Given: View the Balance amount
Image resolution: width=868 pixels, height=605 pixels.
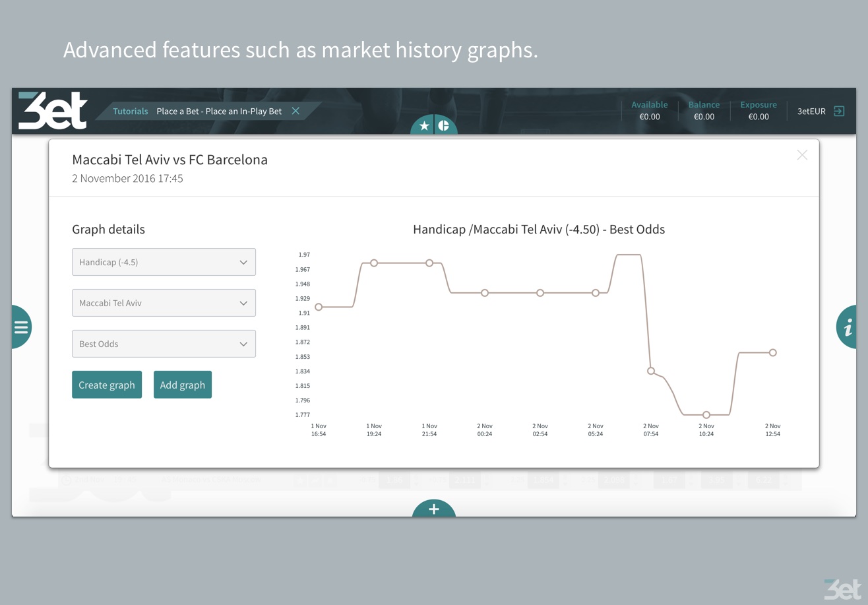Looking at the screenshot, I should point(704,117).
